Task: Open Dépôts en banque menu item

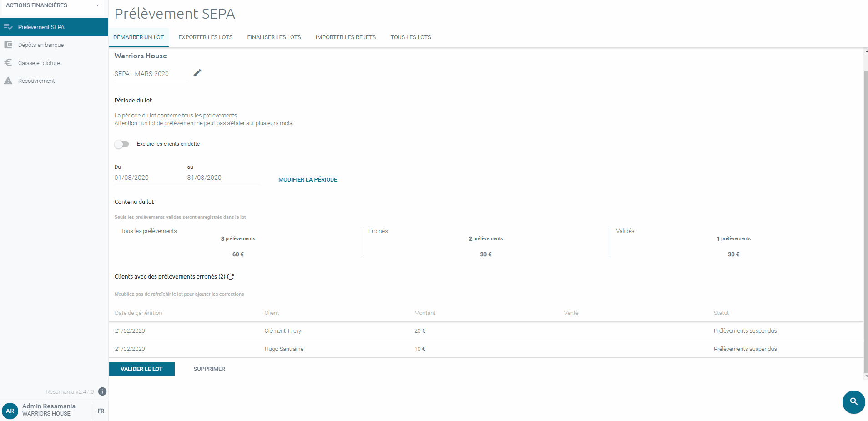Action: point(54,45)
